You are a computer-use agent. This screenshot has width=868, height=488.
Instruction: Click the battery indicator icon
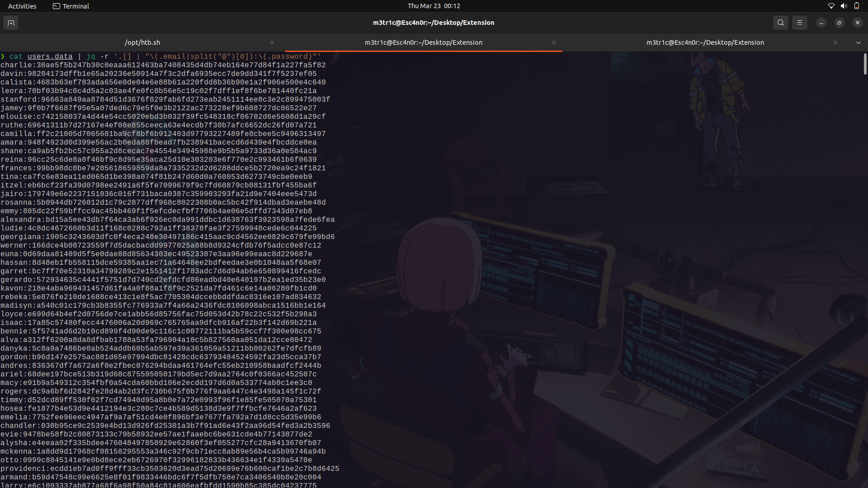(x=857, y=6)
